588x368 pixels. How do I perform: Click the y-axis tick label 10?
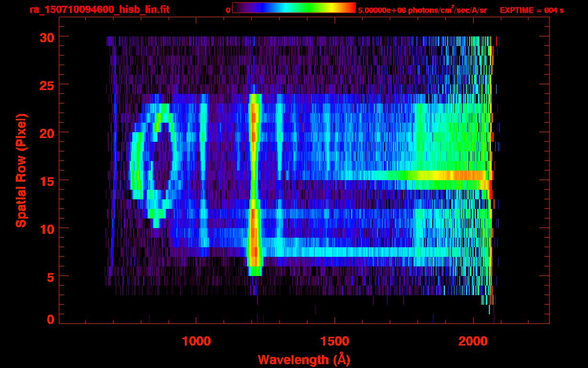[47, 229]
